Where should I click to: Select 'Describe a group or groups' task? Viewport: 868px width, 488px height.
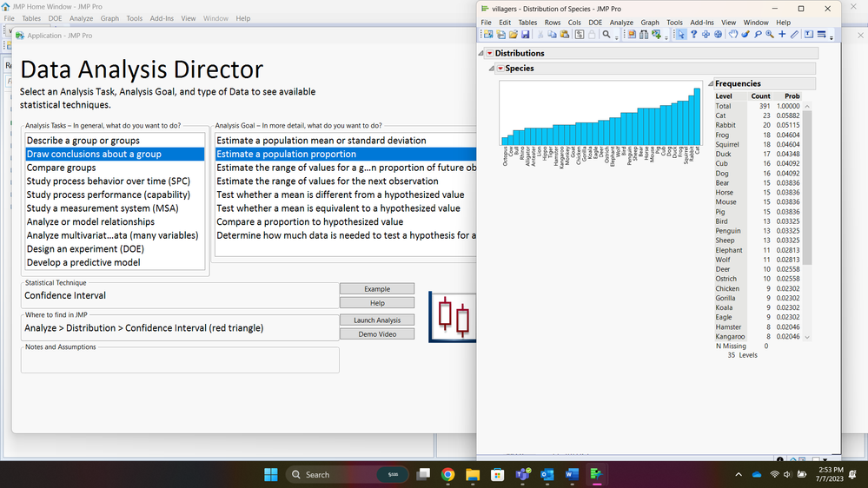115,141
